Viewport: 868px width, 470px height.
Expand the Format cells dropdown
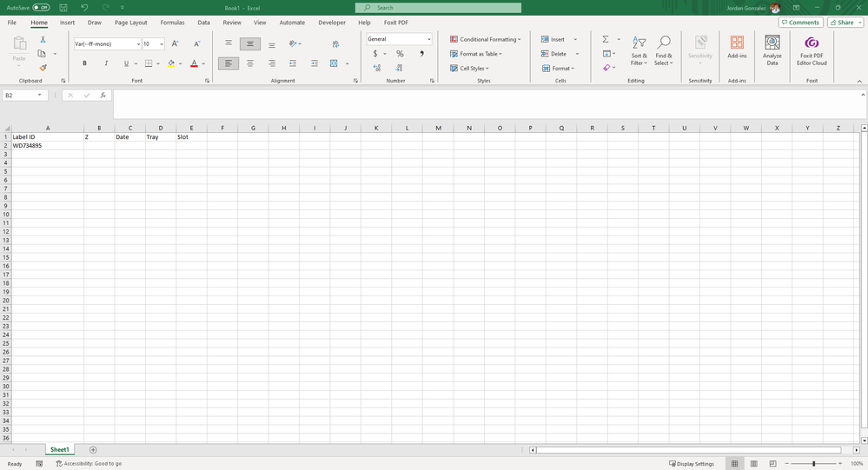558,68
